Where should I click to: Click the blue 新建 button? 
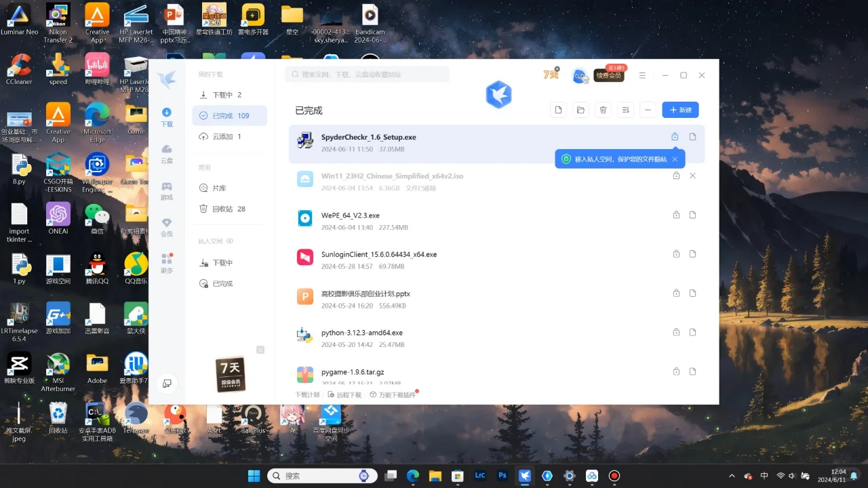[680, 110]
